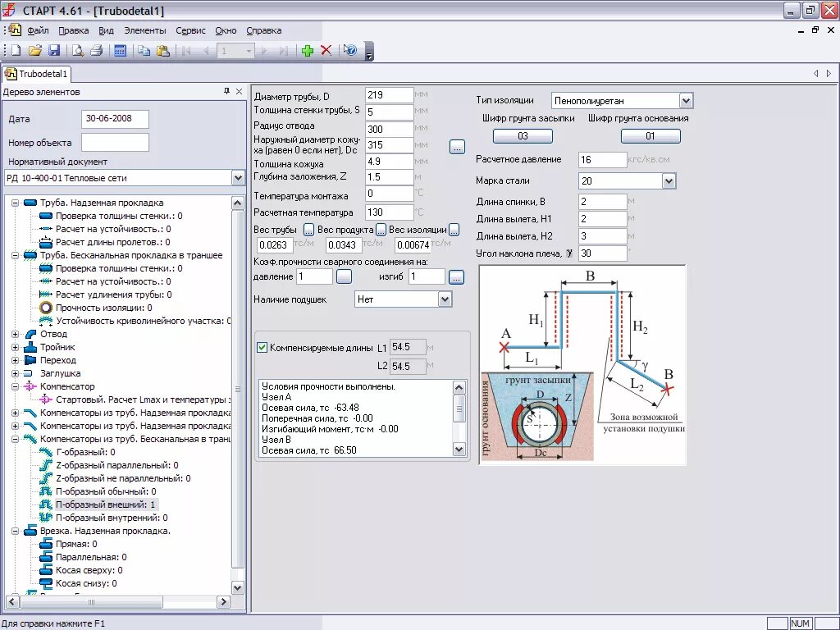Click ellipsis button beside изгиб coefficient

coord(456,277)
